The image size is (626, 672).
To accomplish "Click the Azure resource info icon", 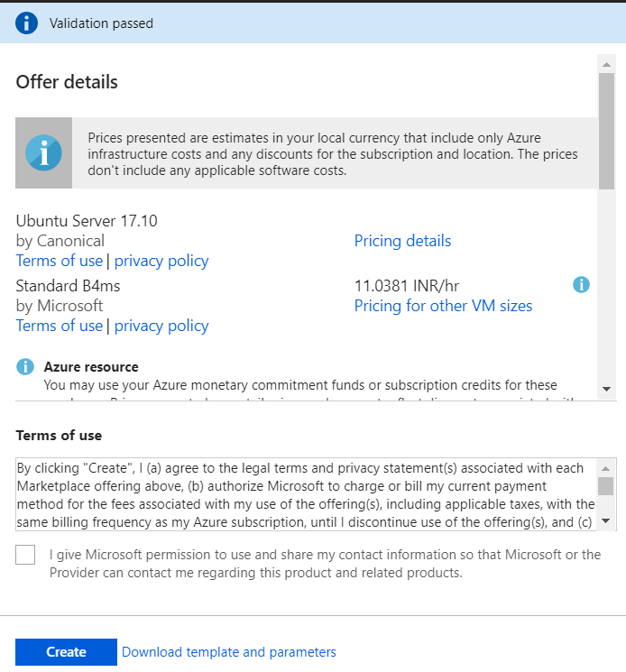I will click(x=25, y=367).
